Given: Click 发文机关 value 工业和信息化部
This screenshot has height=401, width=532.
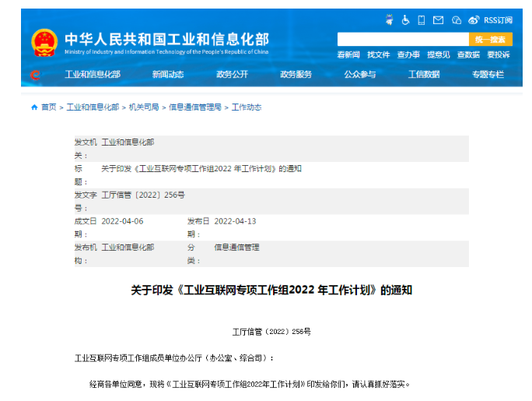Looking at the screenshot, I should tap(128, 142).
